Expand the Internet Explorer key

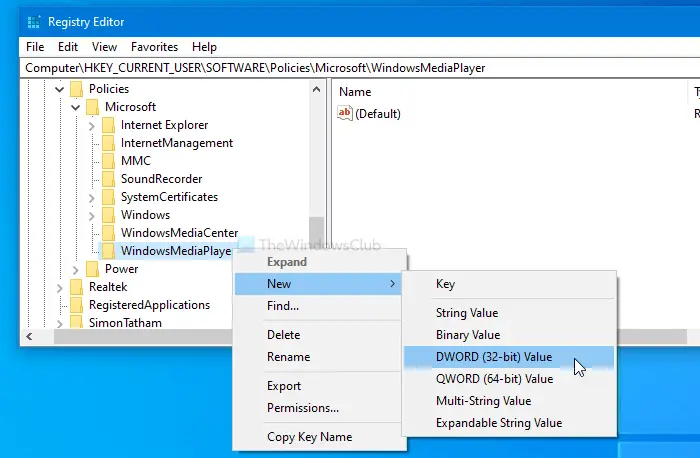click(x=92, y=126)
